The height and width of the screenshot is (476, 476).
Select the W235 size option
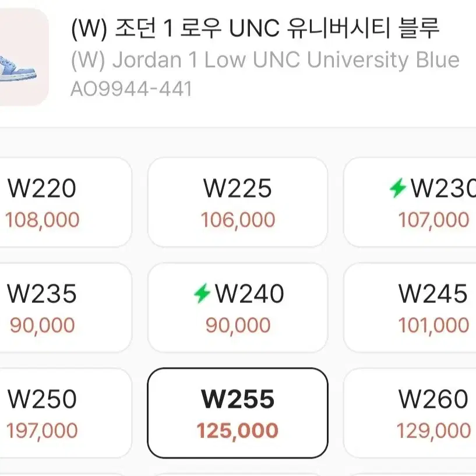42,294
